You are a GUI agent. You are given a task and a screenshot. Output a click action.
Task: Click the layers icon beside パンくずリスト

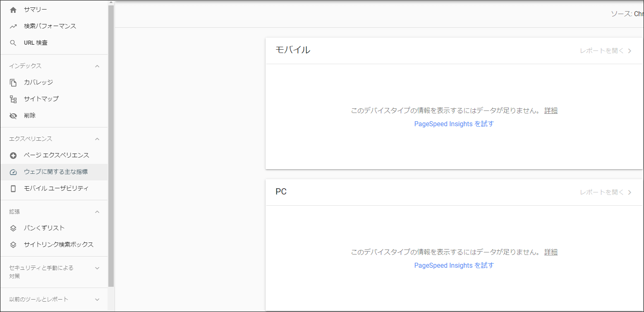13,228
